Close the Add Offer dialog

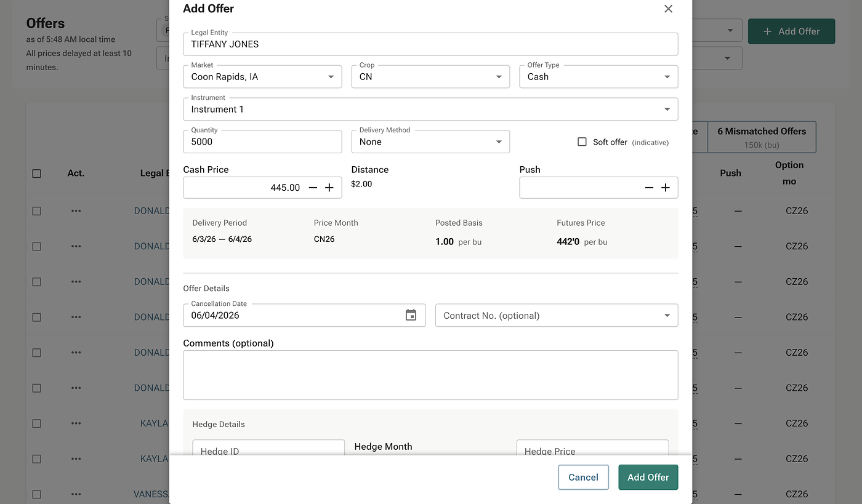click(668, 9)
